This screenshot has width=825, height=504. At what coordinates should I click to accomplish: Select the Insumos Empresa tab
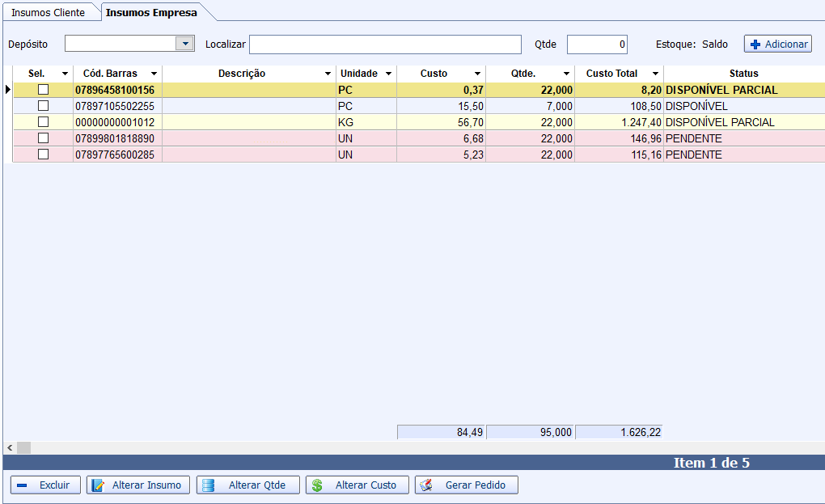(x=151, y=13)
